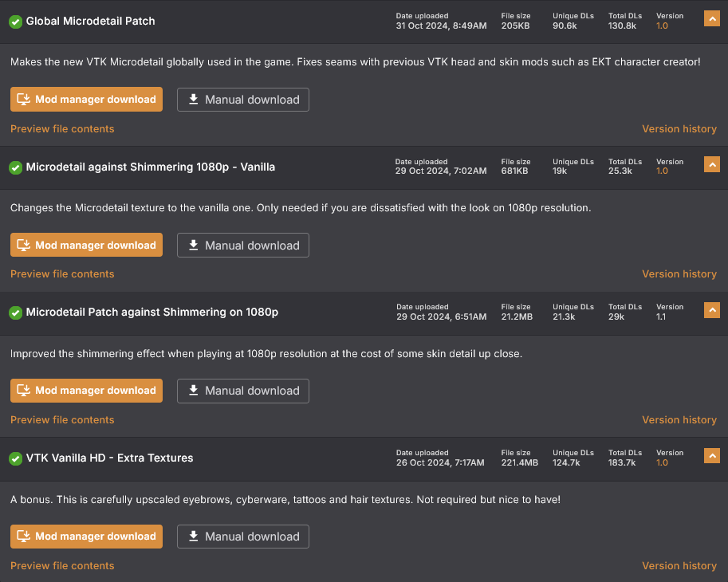Collapse the Global Microdetail Patch section
Viewport: 728px width, 582px height.
(712, 18)
